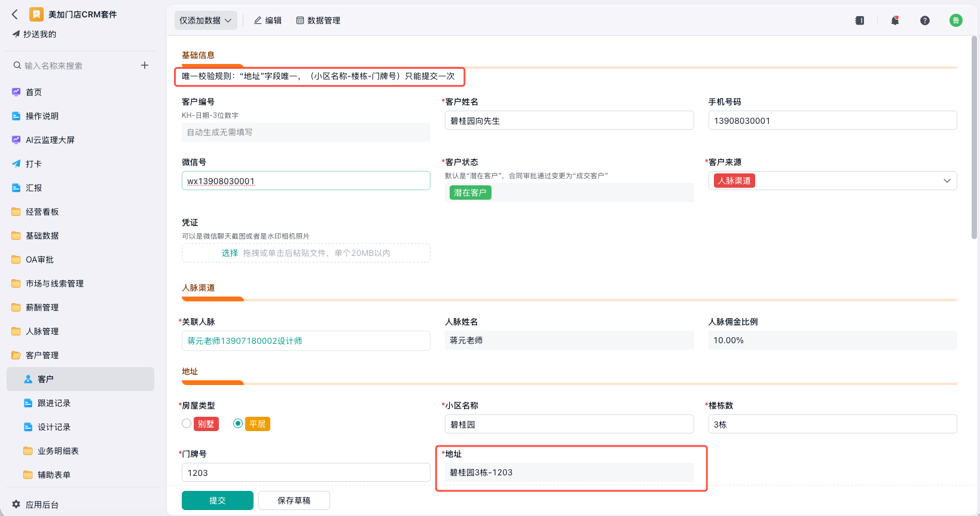Click the back arrow beside 美加门店CRM套件
Image resolution: width=980 pixels, height=516 pixels.
(x=15, y=14)
